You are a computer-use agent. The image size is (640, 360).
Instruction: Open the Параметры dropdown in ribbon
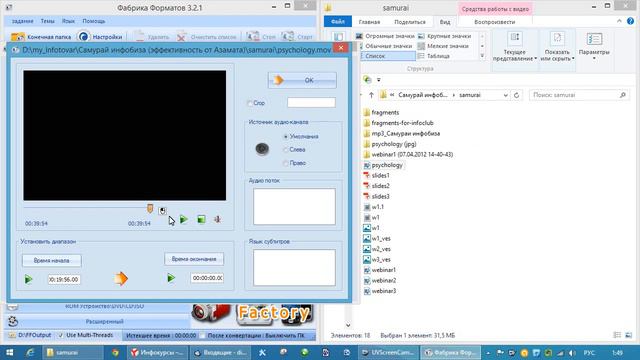tap(594, 46)
